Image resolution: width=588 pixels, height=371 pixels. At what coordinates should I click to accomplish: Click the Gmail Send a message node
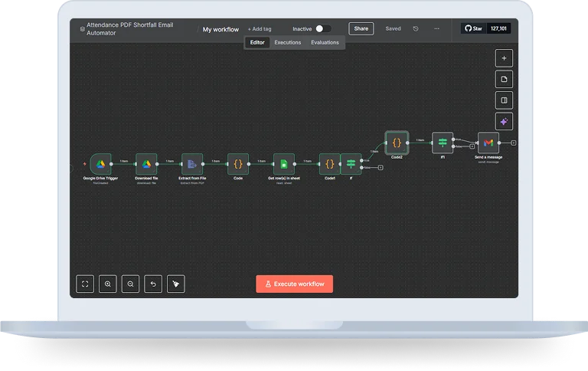coord(488,143)
